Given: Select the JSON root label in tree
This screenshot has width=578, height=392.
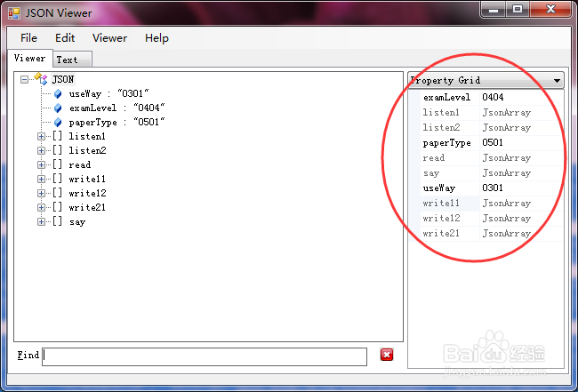Looking at the screenshot, I should (63, 79).
